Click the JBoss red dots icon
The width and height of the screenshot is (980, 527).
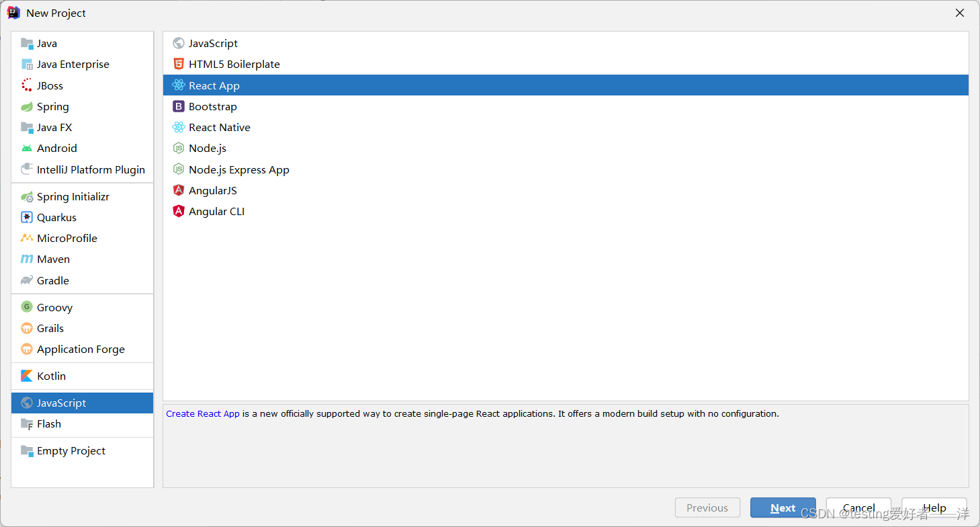(x=27, y=85)
